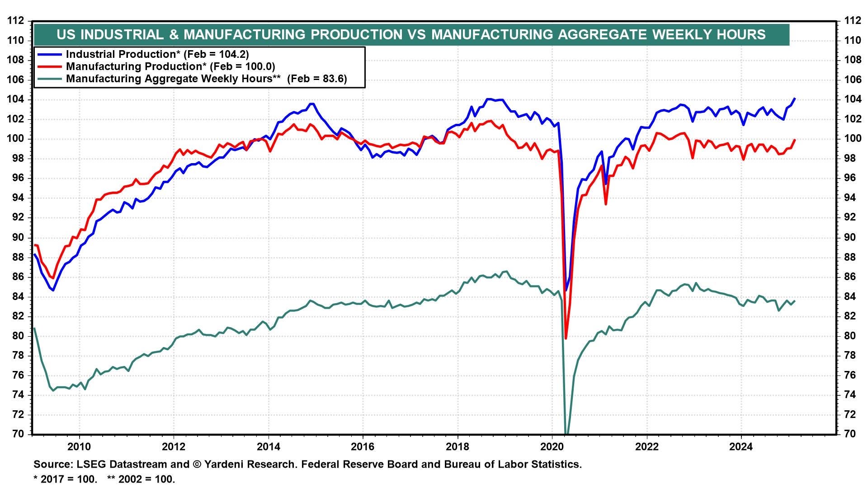The width and height of the screenshot is (868, 488).
Task: Click the 2014 x-axis label
Action: [x=269, y=447]
